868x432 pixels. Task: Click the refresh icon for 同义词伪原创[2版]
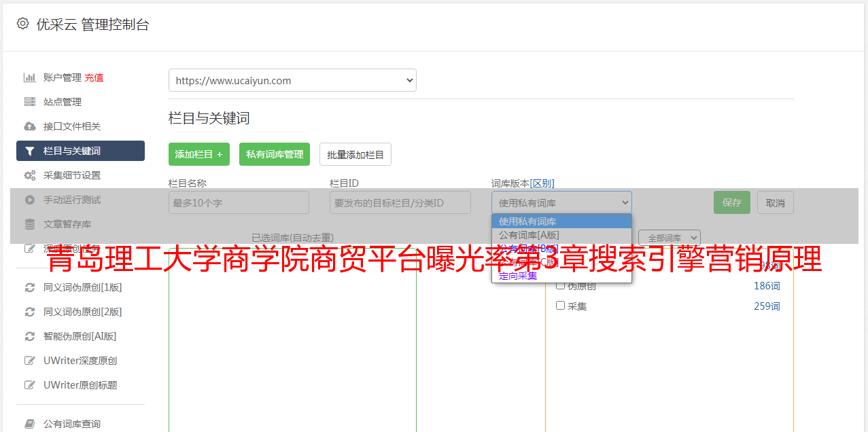coord(29,312)
